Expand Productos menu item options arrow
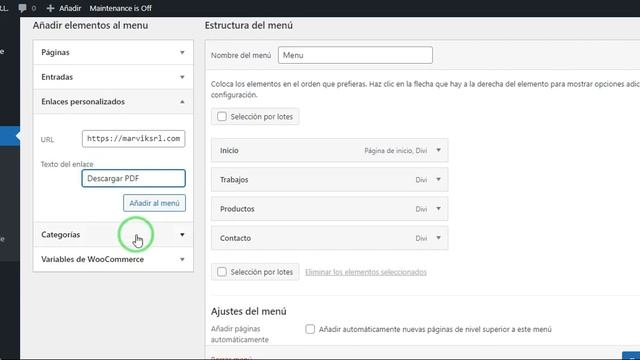Image resolution: width=640 pixels, height=360 pixels. click(438, 209)
